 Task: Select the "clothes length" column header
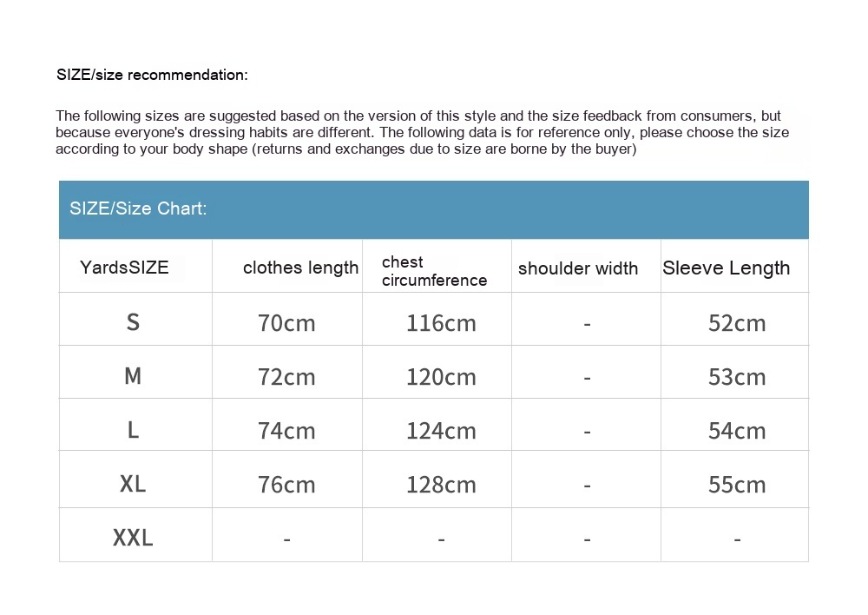point(300,268)
